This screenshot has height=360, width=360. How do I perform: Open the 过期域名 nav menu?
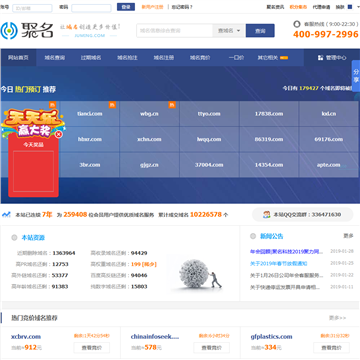91,58
